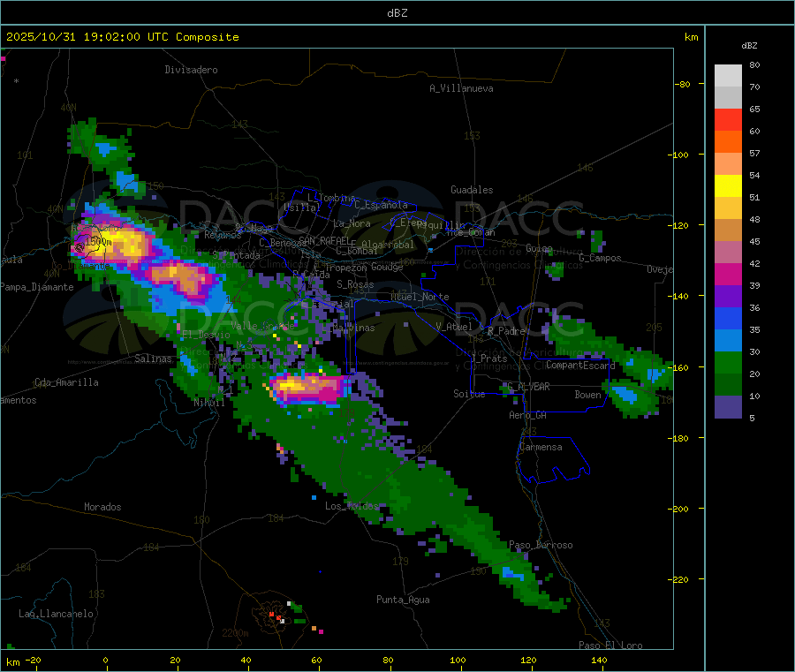Click the -80 tick on the right axis
795x672 pixels.
(x=682, y=84)
